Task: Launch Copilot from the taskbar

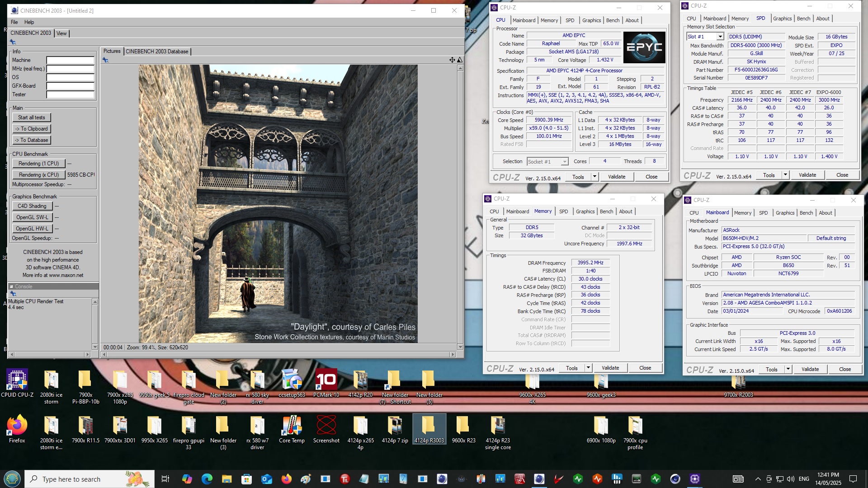Action: [187, 479]
